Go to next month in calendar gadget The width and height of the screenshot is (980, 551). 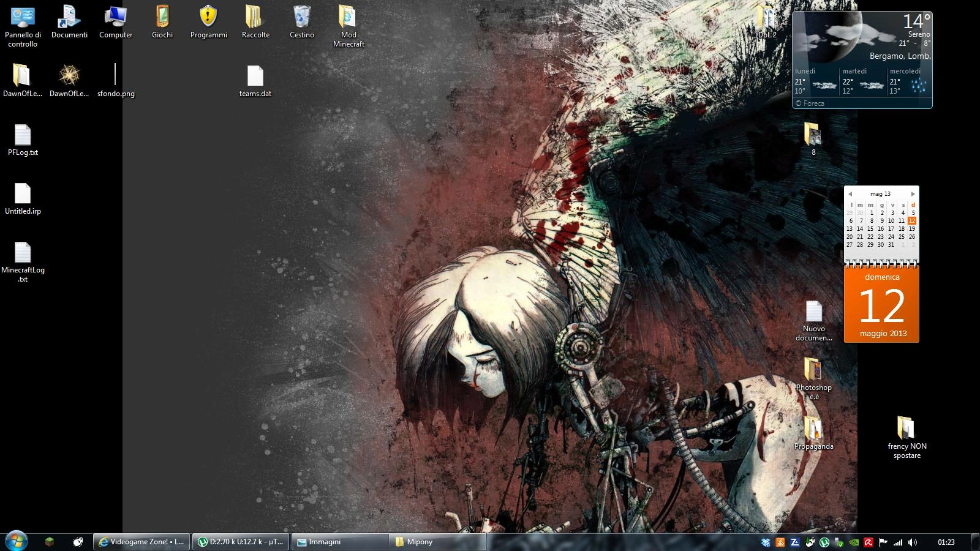[913, 194]
